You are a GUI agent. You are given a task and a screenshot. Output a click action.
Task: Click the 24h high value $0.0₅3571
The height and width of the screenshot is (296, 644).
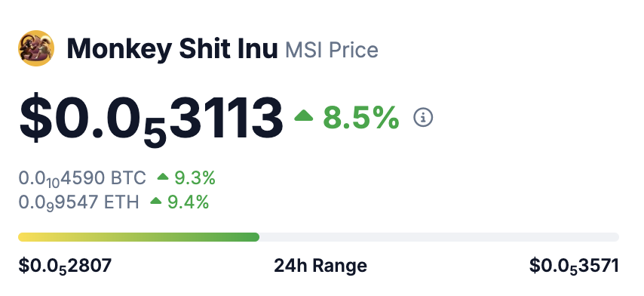click(574, 266)
